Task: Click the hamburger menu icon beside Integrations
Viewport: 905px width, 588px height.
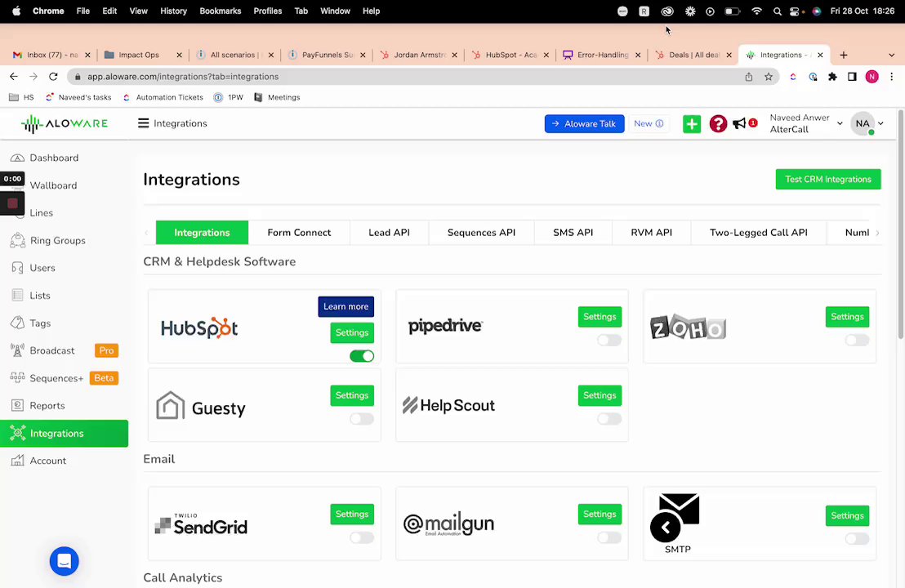Action: tap(143, 123)
